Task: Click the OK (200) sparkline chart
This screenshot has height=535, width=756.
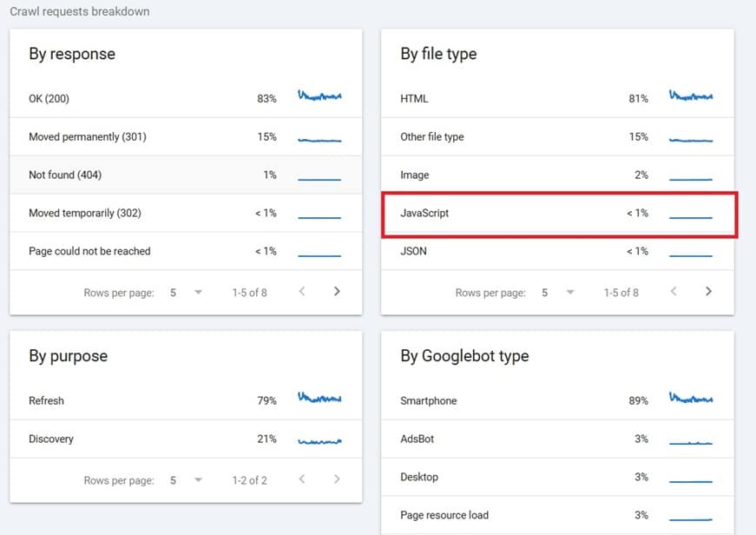Action: tap(319, 96)
